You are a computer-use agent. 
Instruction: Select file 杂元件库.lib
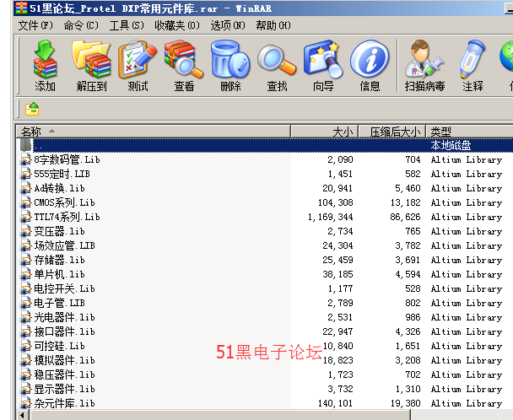pyautogui.click(x=65, y=403)
